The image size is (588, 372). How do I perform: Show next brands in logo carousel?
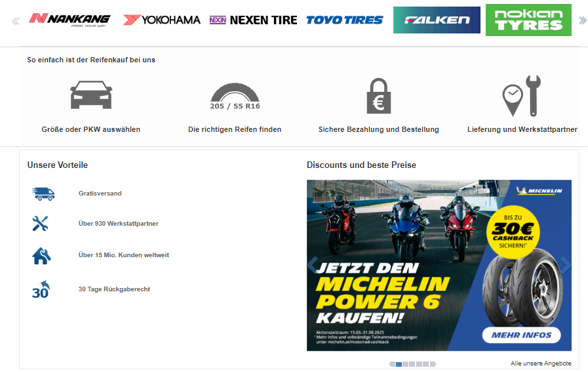[x=583, y=20]
